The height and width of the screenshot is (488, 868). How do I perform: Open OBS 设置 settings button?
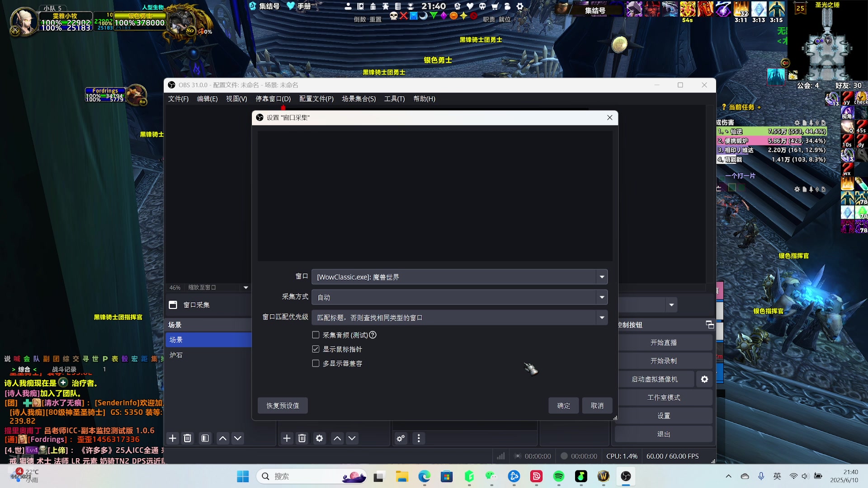click(x=664, y=416)
